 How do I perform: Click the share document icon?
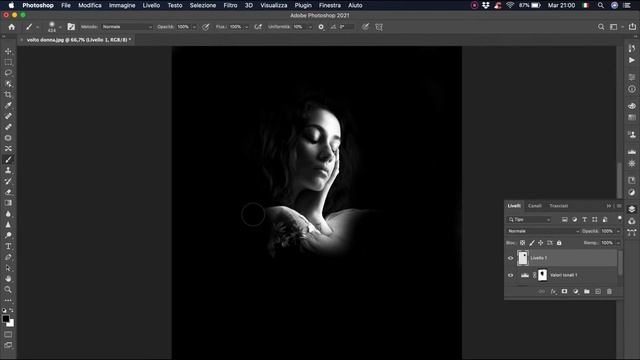pos(632,27)
